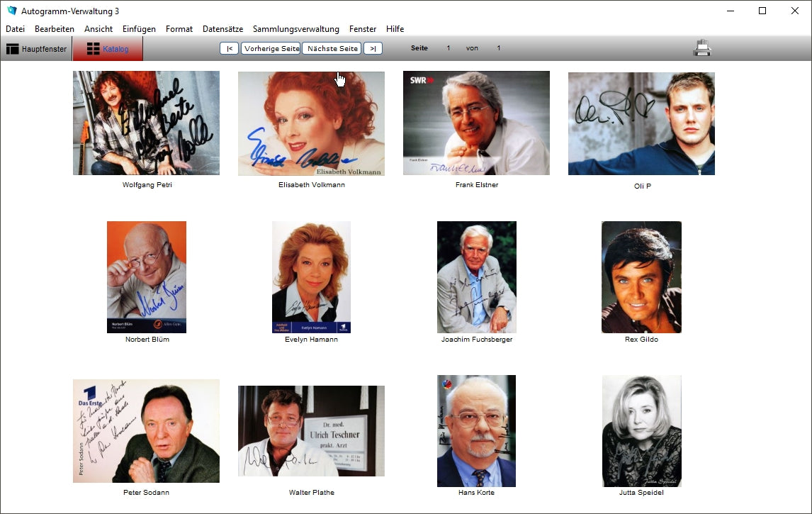
Task: Jump to last page with >| button
Action: click(373, 48)
